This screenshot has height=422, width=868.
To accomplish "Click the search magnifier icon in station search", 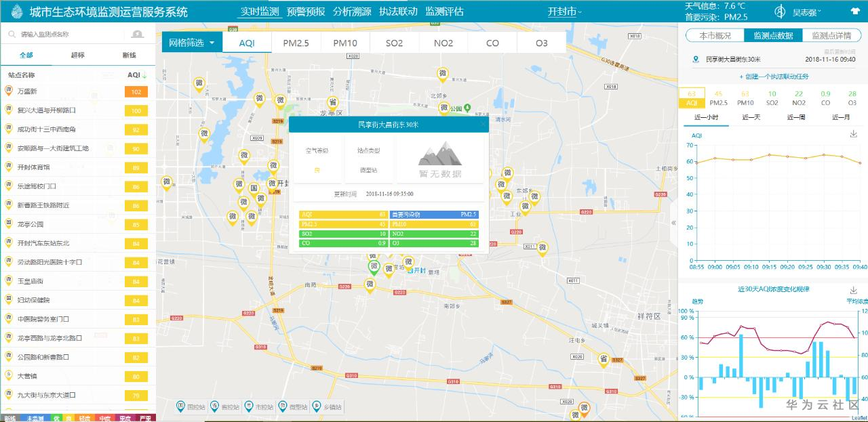I will (12, 34).
